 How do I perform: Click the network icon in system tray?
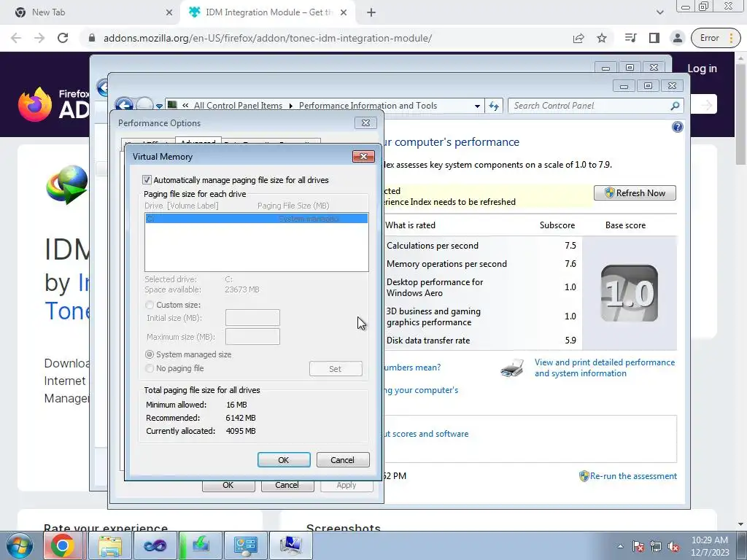656,546
